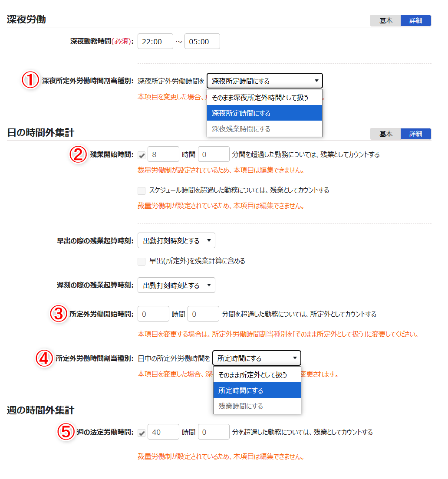The image size is (448, 479).
Task: Switch 深夜労働 section to 基本 view
Action: pos(385,20)
